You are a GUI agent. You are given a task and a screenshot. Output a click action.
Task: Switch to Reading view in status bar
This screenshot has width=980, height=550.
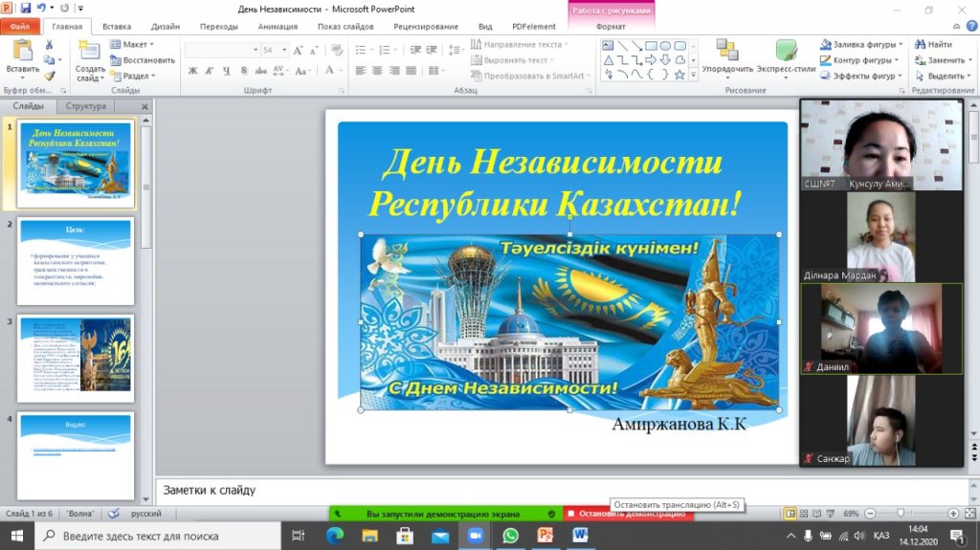click(x=817, y=513)
